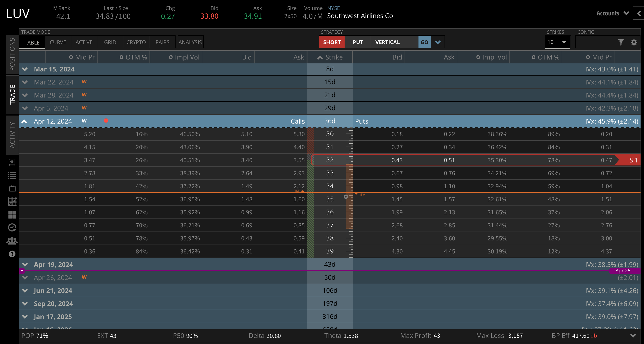This screenshot has width=644, height=344.
Task: Expand the Mar 15, 2024 expiration
Action: 25,69
